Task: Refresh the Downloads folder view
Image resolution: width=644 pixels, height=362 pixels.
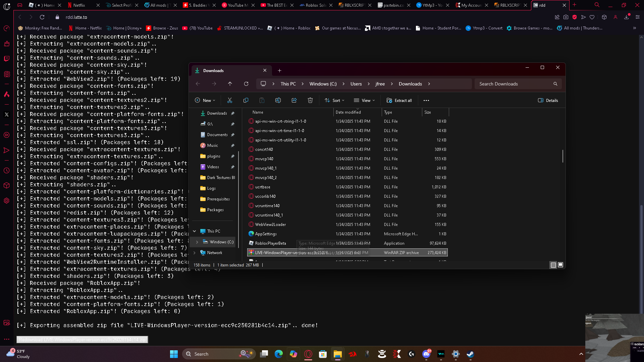Action: (x=246, y=84)
